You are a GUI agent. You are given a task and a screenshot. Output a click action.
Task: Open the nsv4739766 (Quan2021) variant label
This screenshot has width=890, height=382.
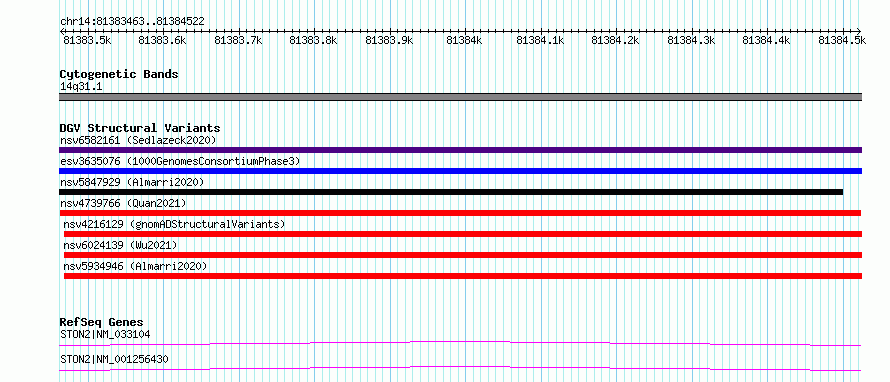pyautogui.click(x=123, y=203)
